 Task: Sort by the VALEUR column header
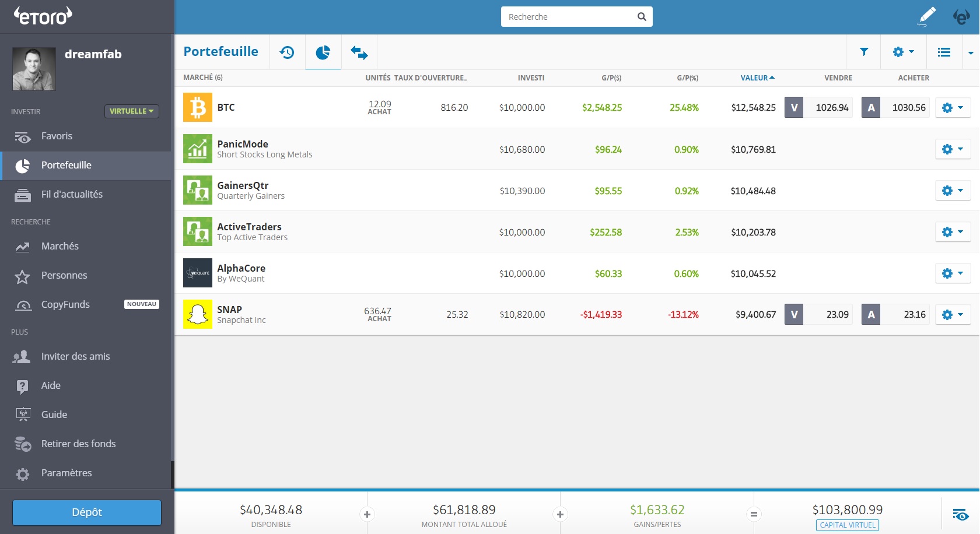click(757, 78)
